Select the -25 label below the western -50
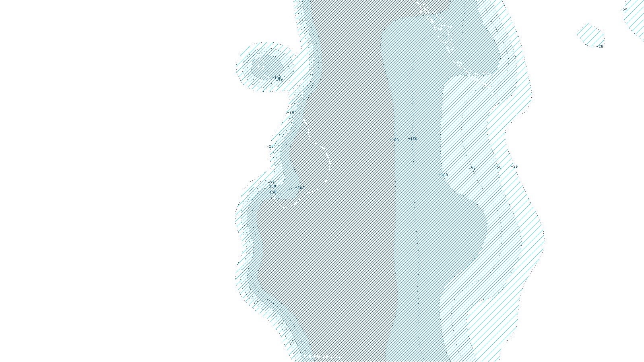644x362 pixels. (270, 146)
